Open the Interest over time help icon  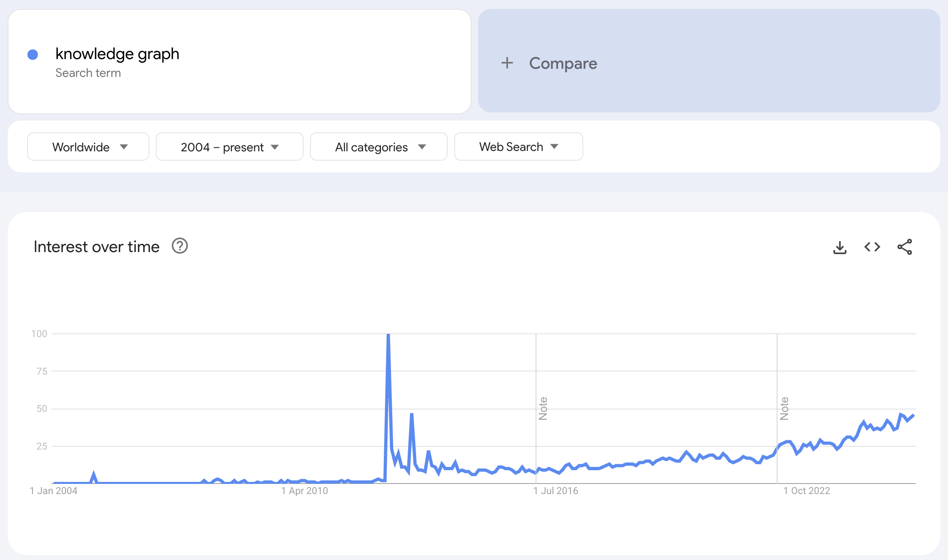[180, 246]
